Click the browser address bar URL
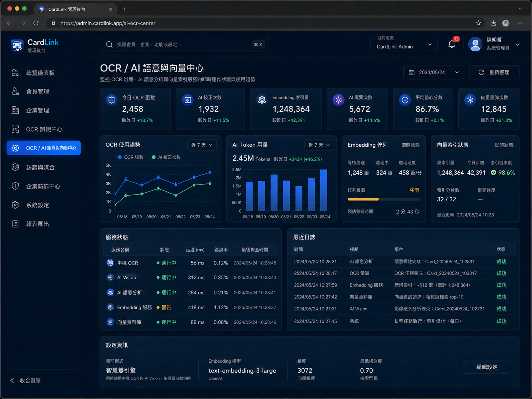This screenshot has height=399, width=532. tap(108, 23)
